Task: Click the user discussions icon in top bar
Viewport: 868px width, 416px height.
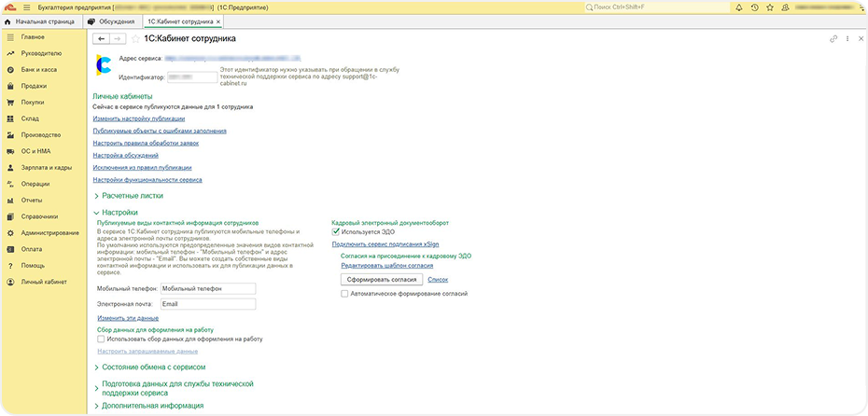Action: 785,7
